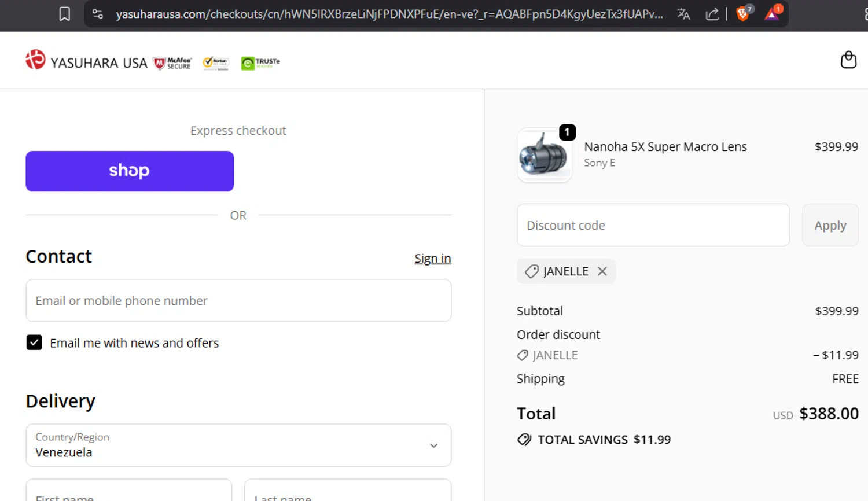The width and height of the screenshot is (868, 501).
Task: Click the Norton secured badge
Action: (x=216, y=63)
